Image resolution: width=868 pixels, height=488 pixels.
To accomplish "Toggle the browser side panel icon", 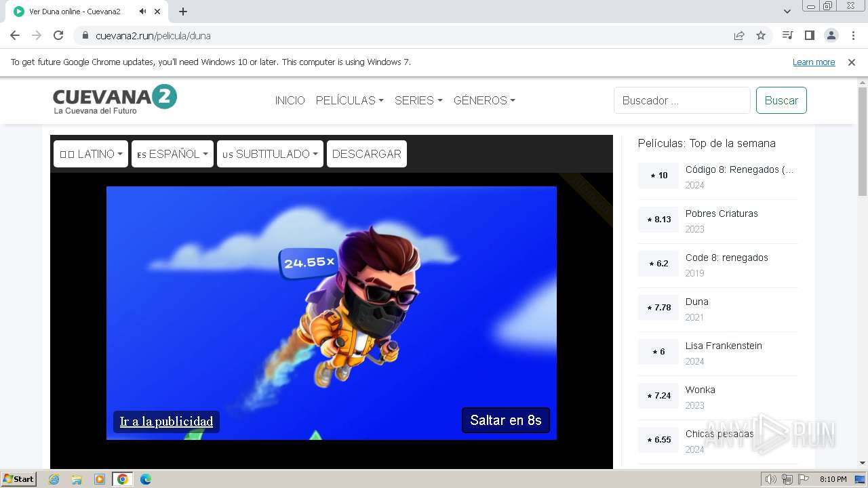I will 809,35.
